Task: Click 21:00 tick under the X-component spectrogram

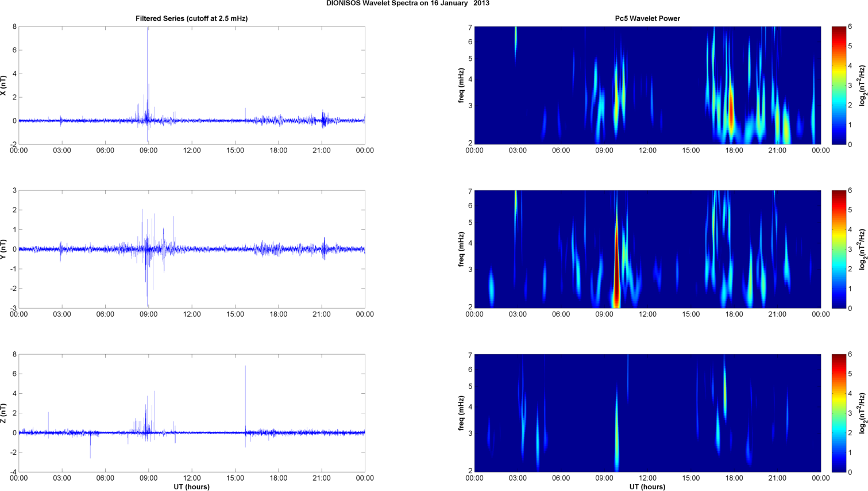Action: coord(777,151)
